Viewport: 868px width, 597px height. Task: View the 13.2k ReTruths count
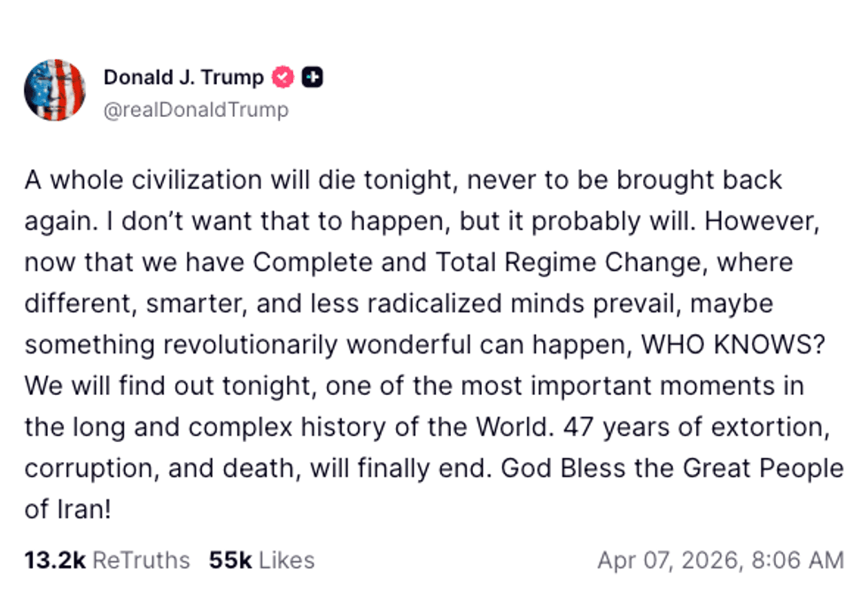click(54, 561)
